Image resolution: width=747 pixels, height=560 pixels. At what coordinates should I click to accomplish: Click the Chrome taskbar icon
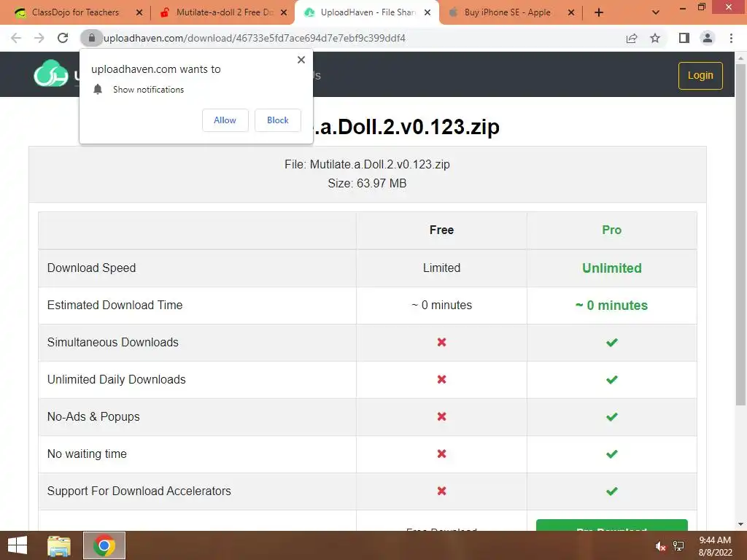(x=104, y=545)
